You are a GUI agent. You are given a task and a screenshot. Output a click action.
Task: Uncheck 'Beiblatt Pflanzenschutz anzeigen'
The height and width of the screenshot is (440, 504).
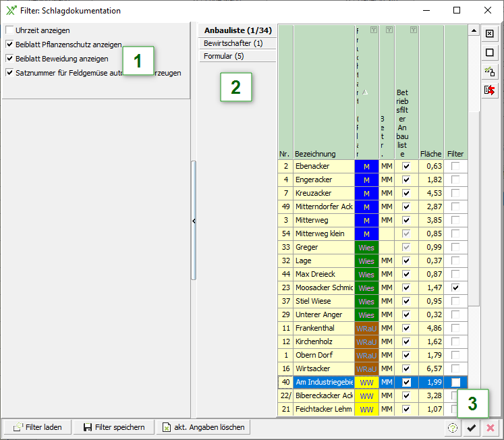coord(10,45)
